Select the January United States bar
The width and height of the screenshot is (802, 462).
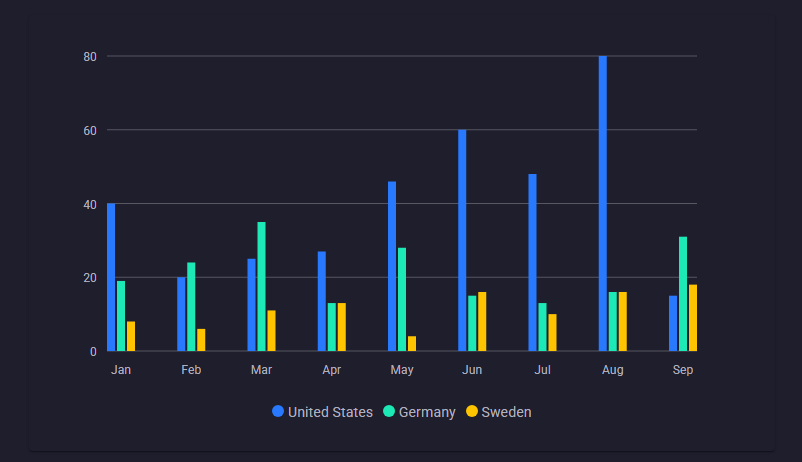tap(111, 277)
